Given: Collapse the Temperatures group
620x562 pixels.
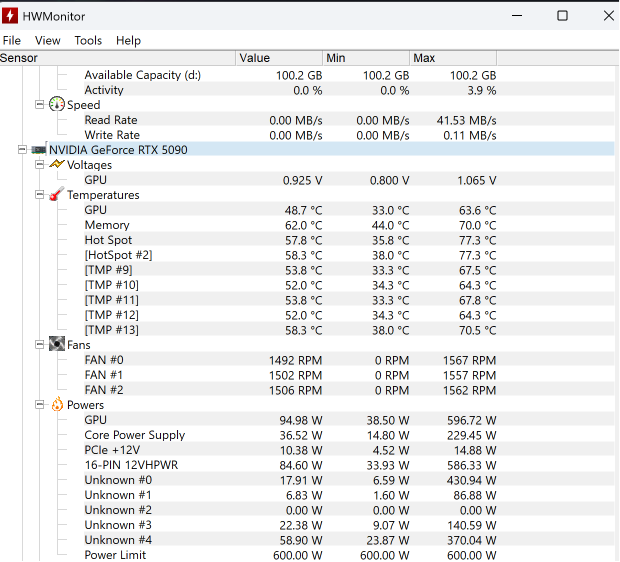Looking at the screenshot, I should [x=40, y=195].
